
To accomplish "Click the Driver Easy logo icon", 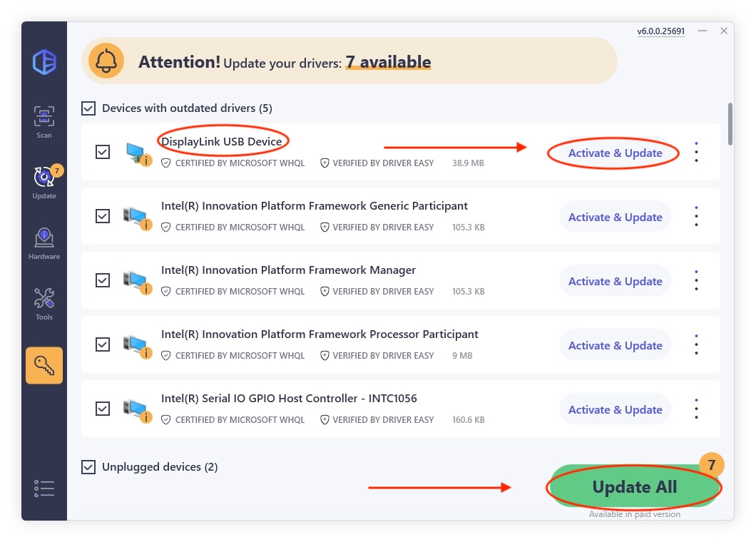I will tap(44, 62).
